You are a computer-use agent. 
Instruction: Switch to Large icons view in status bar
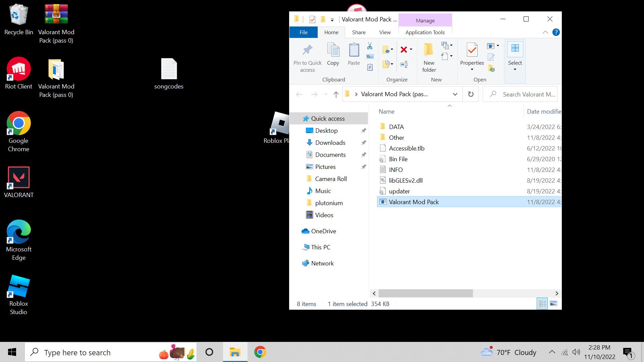coord(553,304)
